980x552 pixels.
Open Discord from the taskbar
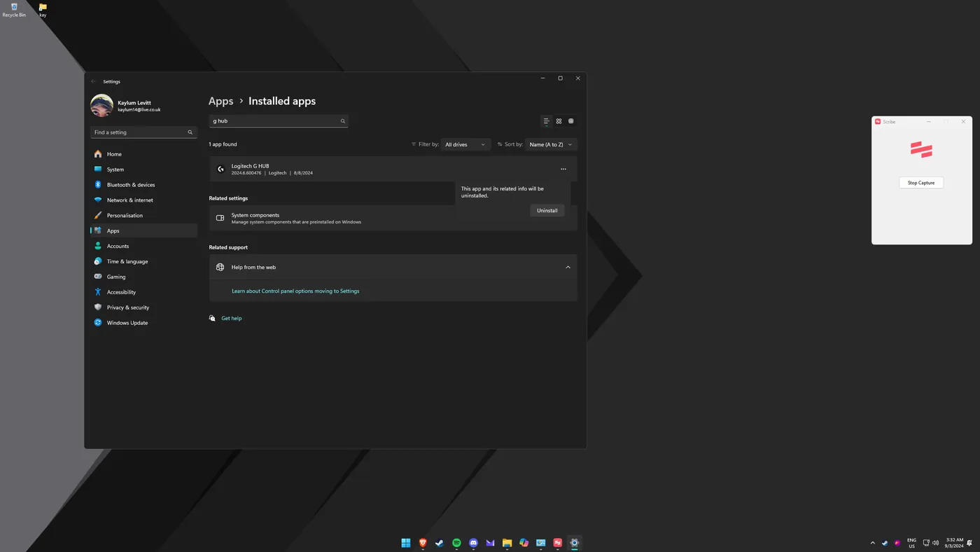click(473, 543)
